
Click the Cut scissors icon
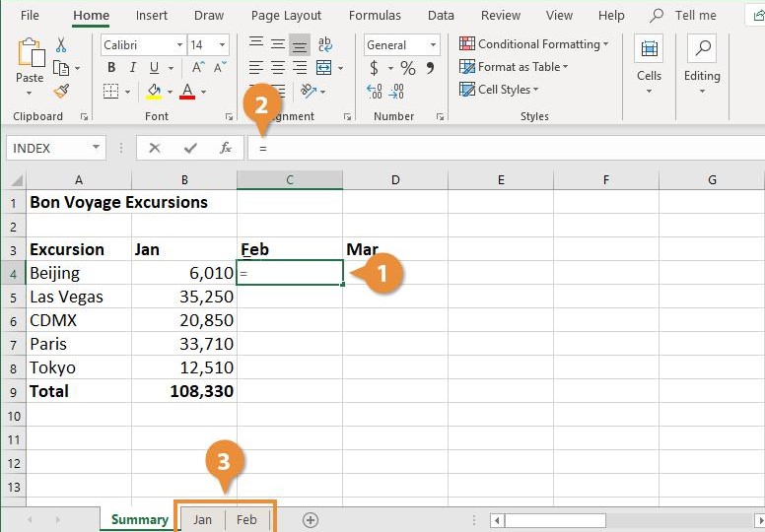point(61,45)
